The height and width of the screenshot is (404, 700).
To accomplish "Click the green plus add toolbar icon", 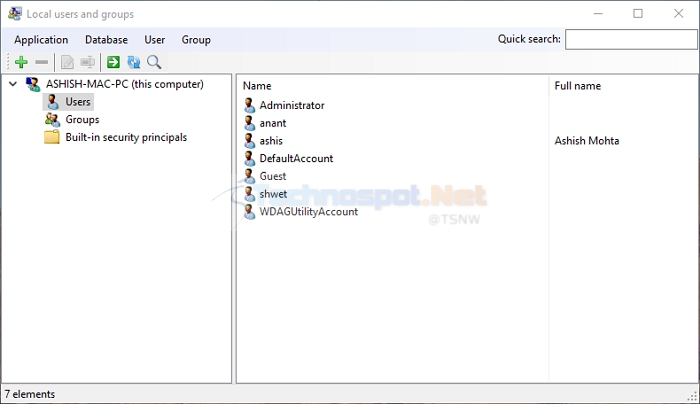I will [21, 62].
